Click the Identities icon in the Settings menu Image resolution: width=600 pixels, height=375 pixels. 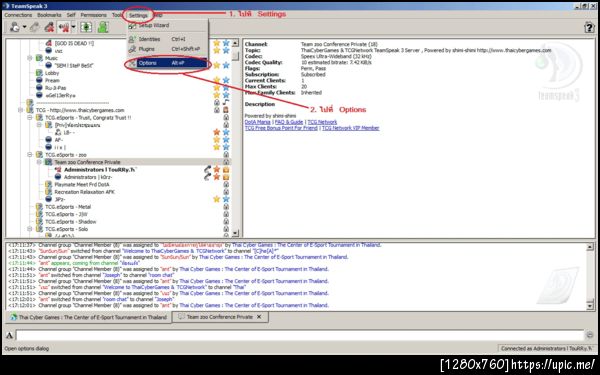click(x=132, y=39)
